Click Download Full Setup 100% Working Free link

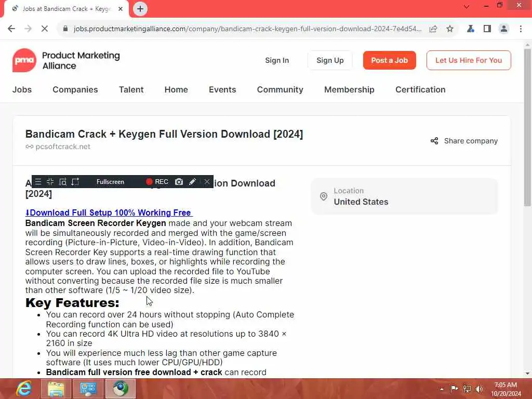(109, 212)
